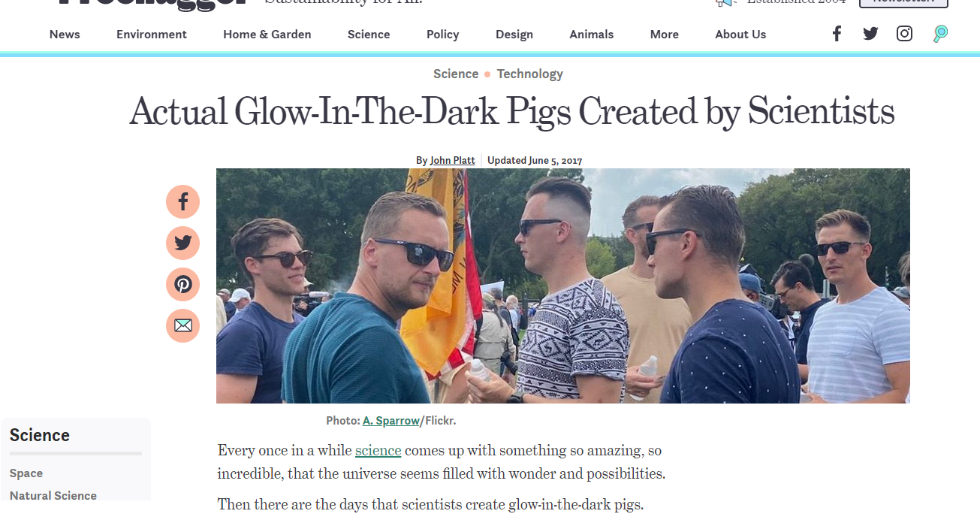The height and width of the screenshot is (523, 980).
Task: Follow the John Platt author link
Action: click(452, 160)
